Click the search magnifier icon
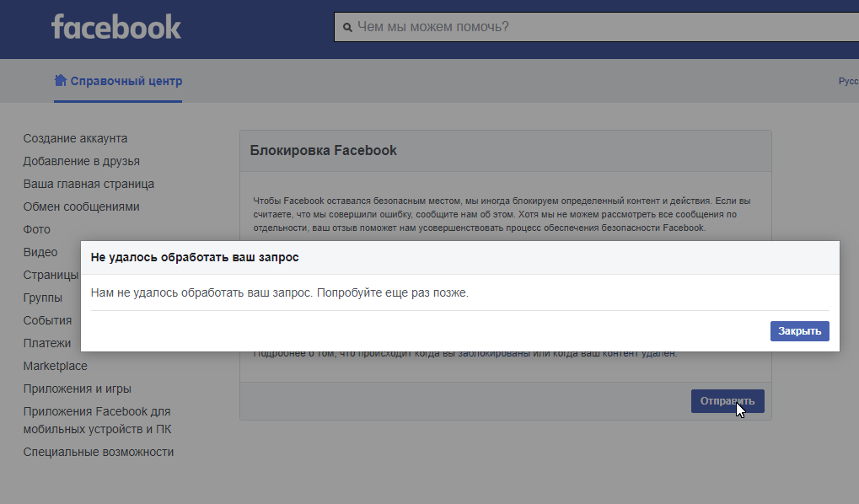 pyautogui.click(x=347, y=27)
